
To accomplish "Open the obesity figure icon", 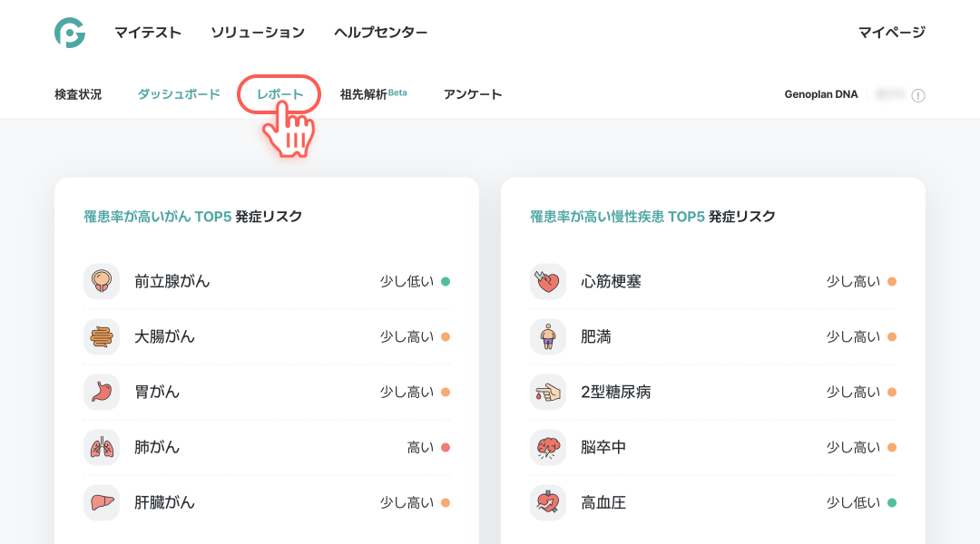I will pos(548,336).
